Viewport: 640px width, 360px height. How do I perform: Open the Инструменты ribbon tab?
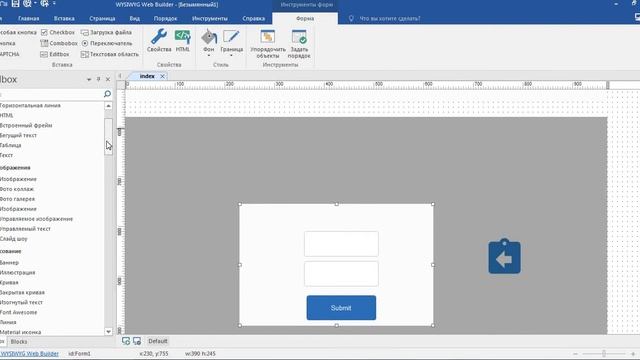[x=210, y=18]
